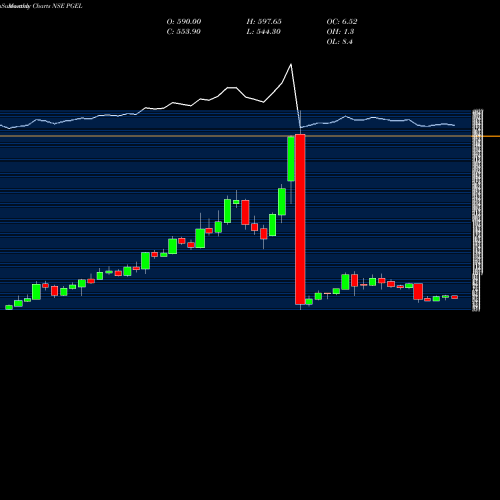Select the 'OC: 6.52' reading
Viewport: 500px width, 500px height.
point(342,21)
